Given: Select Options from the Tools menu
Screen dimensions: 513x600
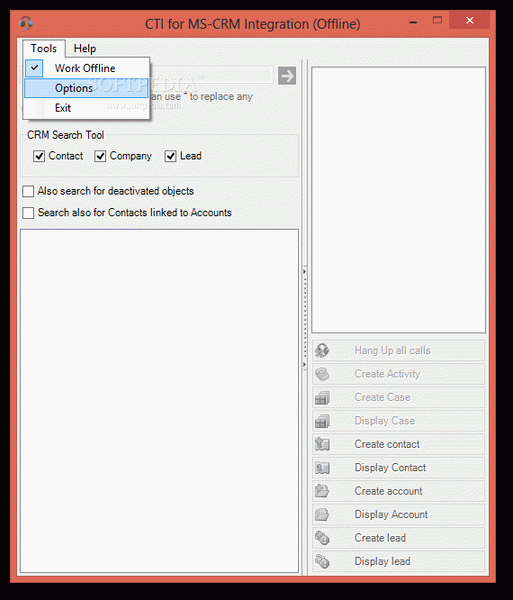Looking at the screenshot, I should click(x=86, y=88).
